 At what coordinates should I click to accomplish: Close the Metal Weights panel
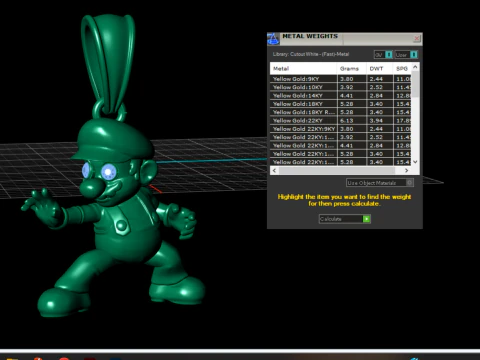[417, 39]
